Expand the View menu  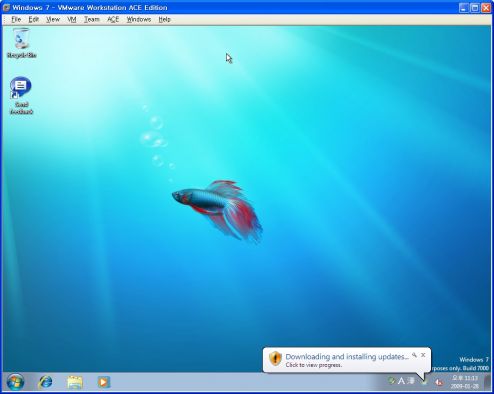tap(53, 19)
